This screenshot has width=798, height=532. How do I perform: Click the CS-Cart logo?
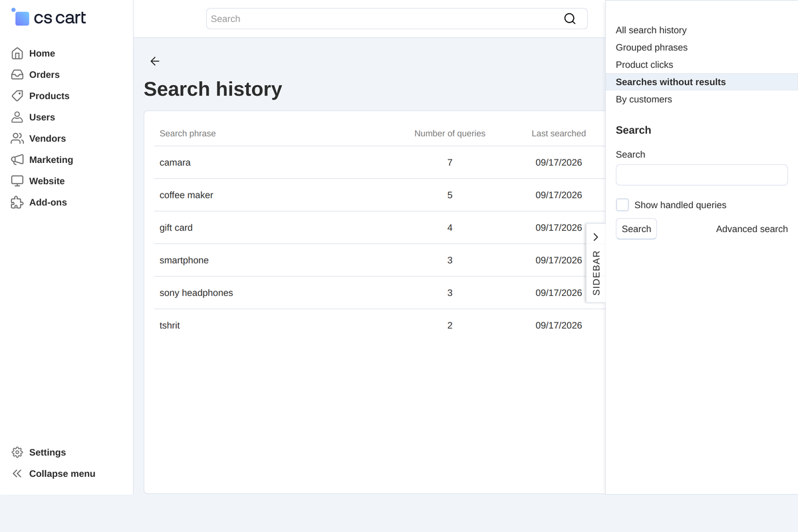point(49,18)
